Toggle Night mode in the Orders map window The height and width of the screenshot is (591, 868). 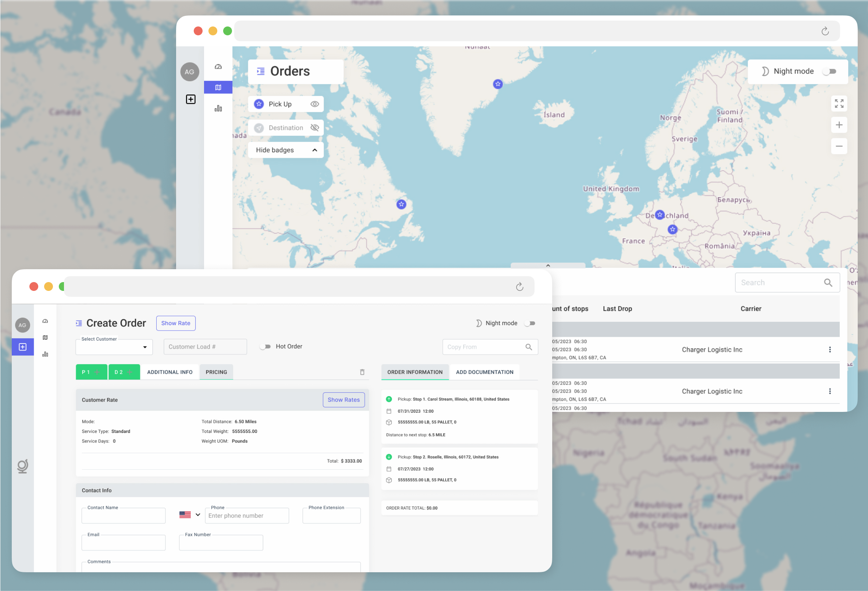pyautogui.click(x=829, y=71)
